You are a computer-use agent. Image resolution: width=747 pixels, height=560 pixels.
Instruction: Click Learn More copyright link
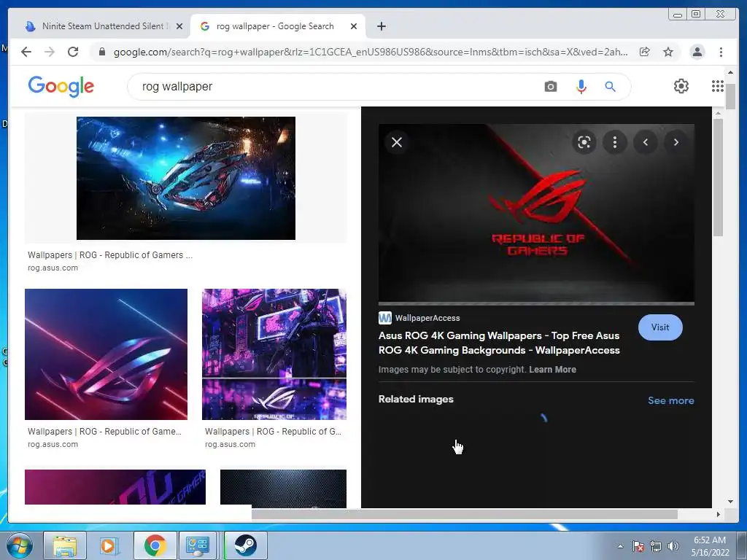(553, 370)
